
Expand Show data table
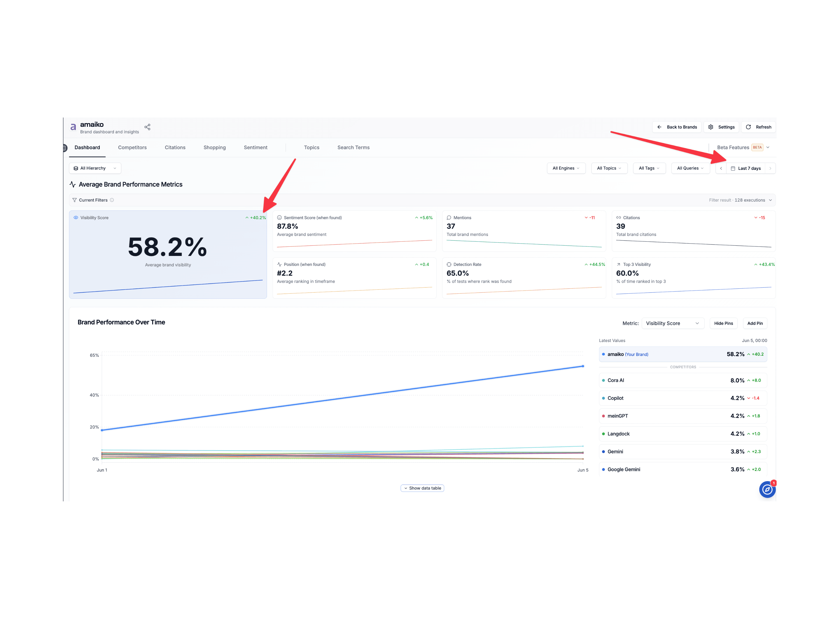(x=422, y=488)
